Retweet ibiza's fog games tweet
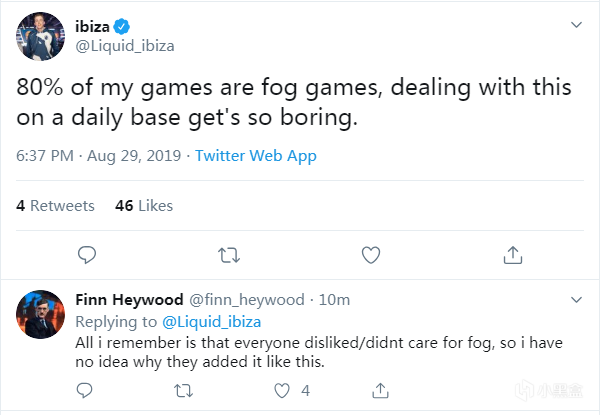 228,253
